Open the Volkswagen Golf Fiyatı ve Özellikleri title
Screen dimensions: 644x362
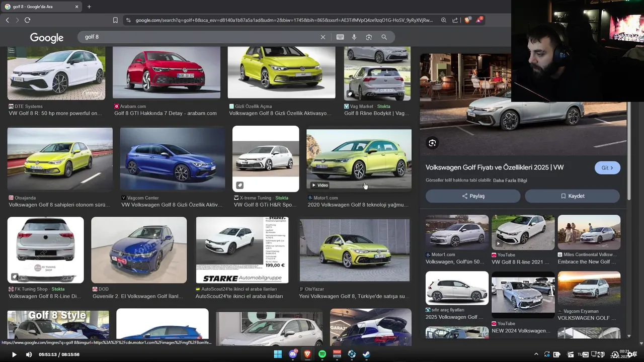495,167
